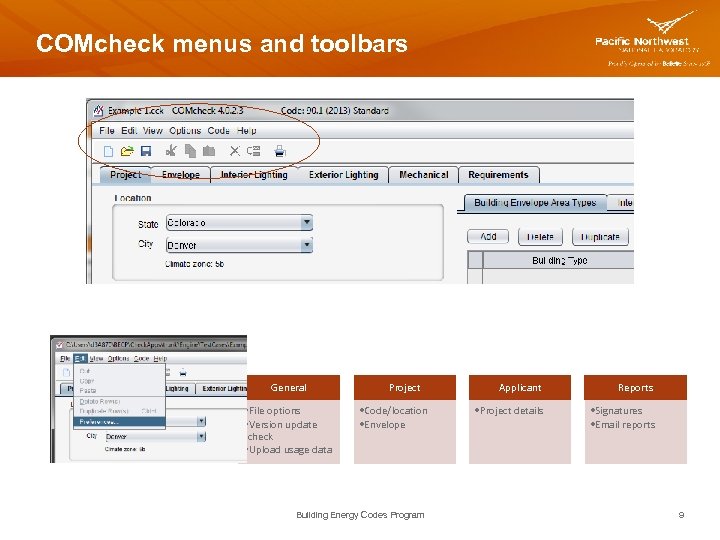
Task: Click the Print icon in main toolbar
Action: [280, 151]
